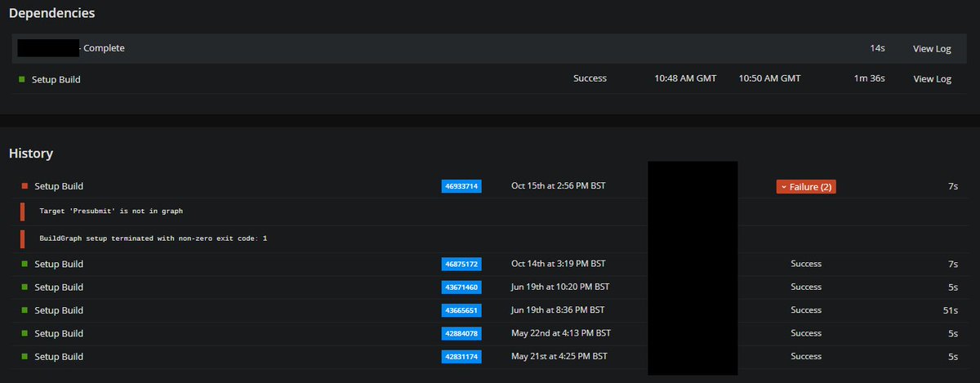Click green status icon for Jun 19th 10:20 PM build
Image resolution: width=980 pixels, height=383 pixels.
(24, 287)
